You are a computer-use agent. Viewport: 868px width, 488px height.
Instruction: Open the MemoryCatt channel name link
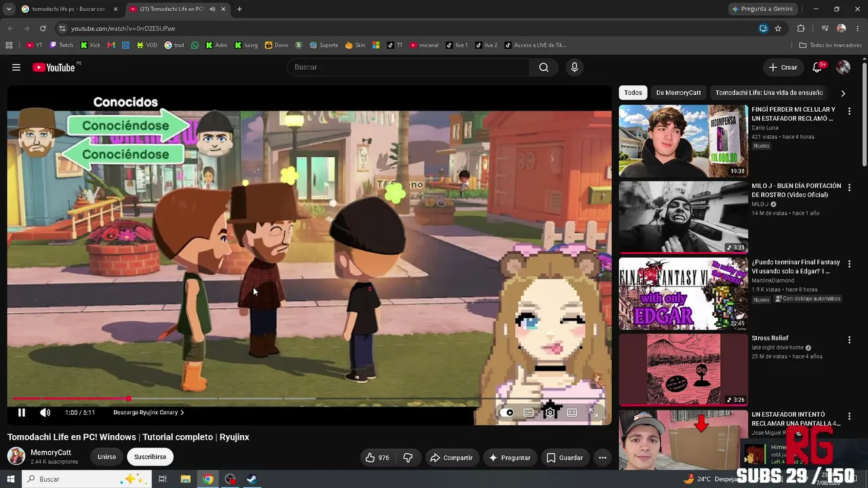coord(51,453)
